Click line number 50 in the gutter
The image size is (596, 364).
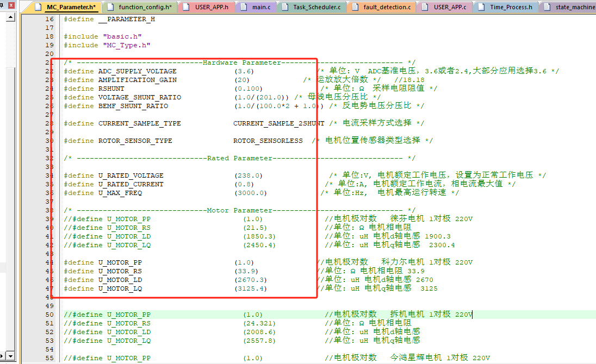pos(49,315)
